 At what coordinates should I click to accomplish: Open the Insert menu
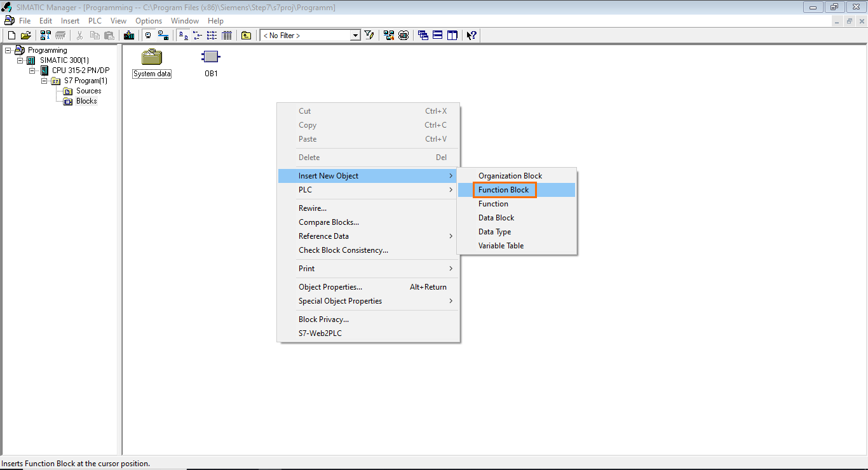[70, 21]
